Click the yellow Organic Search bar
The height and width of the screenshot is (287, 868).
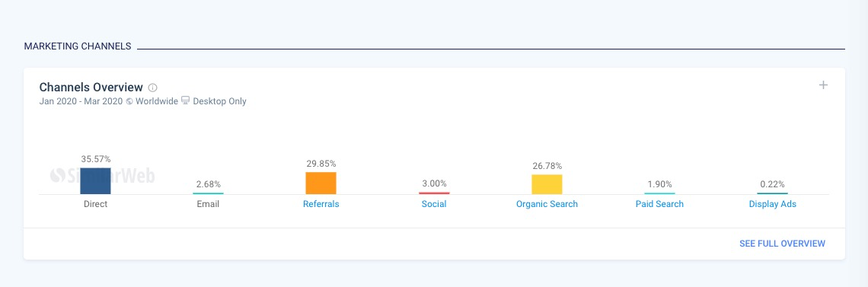547,184
